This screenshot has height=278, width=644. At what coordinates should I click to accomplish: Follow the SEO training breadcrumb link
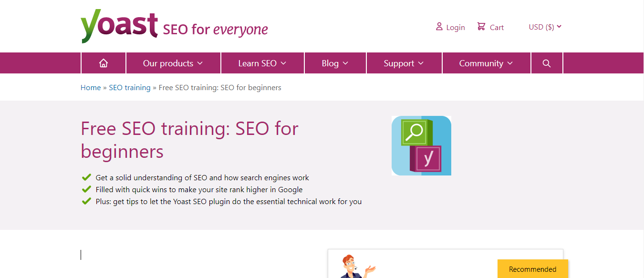(x=130, y=88)
